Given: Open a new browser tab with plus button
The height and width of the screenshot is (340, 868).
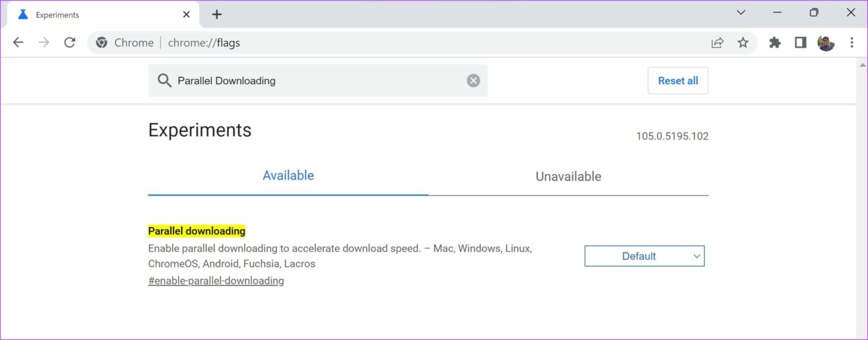Looking at the screenshot, I should coord(216,14).
